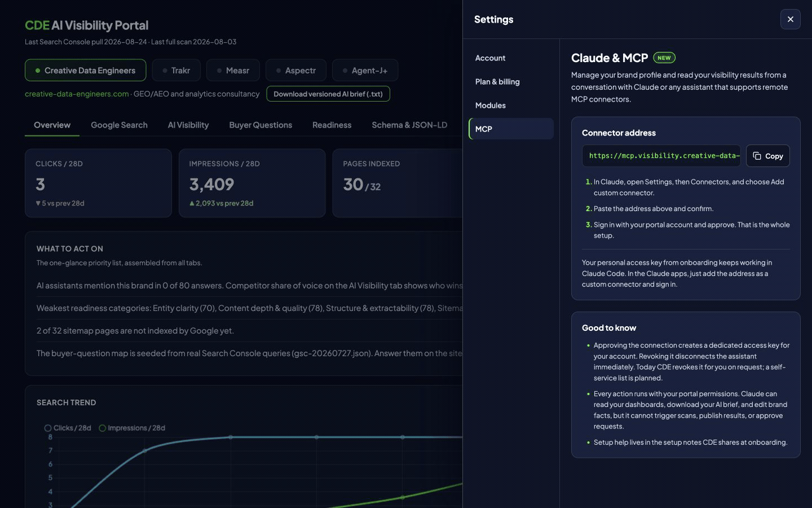The width and height of the screenshot is (812, 508).
Task: Toggle Clicks / 28d chart series
Action: tap(68, 428)
